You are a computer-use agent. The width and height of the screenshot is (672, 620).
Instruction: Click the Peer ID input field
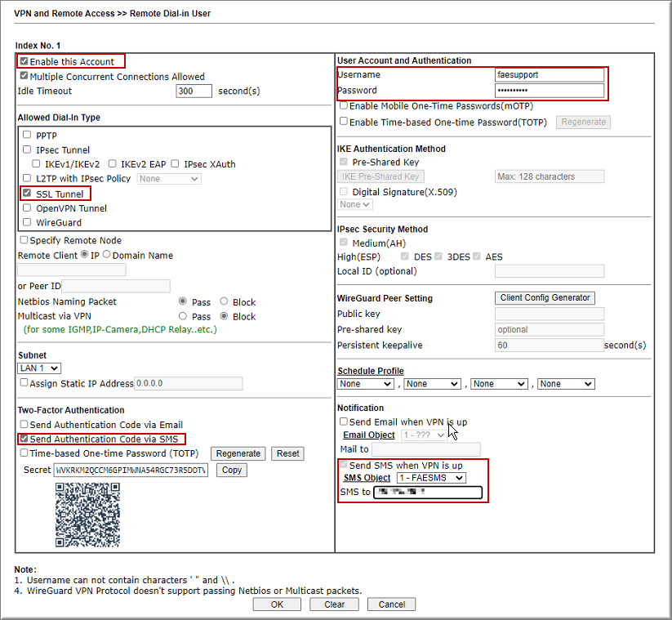(x=116, y=286)
